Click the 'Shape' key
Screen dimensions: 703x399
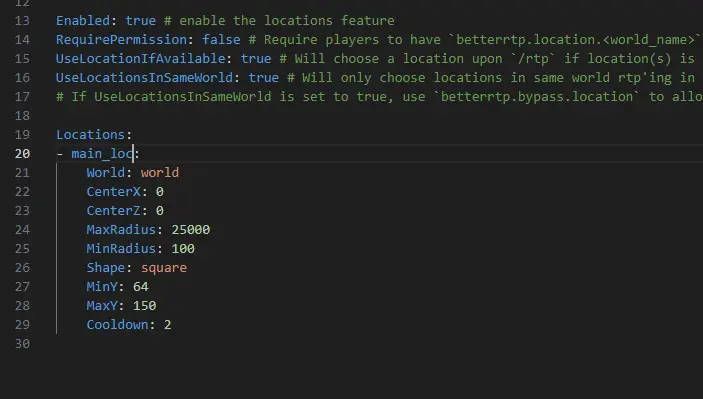click(x=106, y=268)
